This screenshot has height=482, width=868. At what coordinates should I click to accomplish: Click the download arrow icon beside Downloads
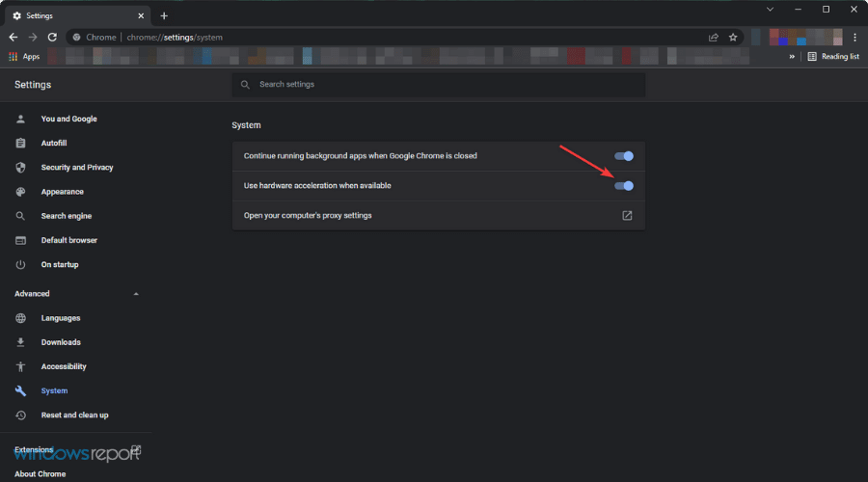click(x=20, y=342)
